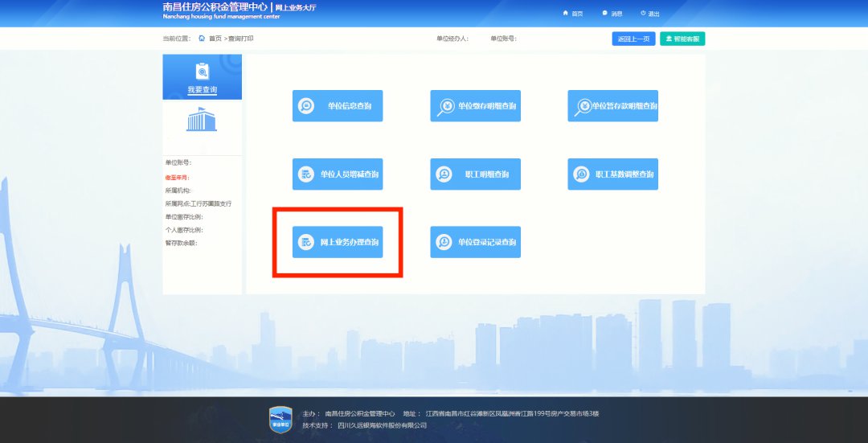This screenshot has width=868, height=443.
Task: Click the 我要查询 clipboard search icon
Action: tap(202, 71)
